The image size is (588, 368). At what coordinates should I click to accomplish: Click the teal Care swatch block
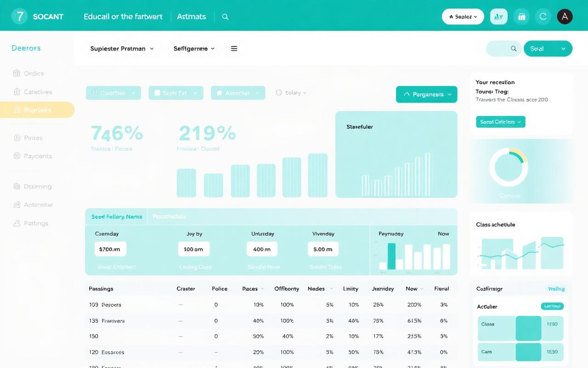point(528,352)
